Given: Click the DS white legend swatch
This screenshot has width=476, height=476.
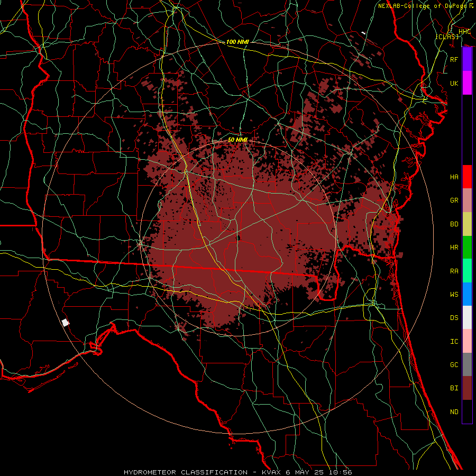Looking at the screenshot, I should (467, 317).
